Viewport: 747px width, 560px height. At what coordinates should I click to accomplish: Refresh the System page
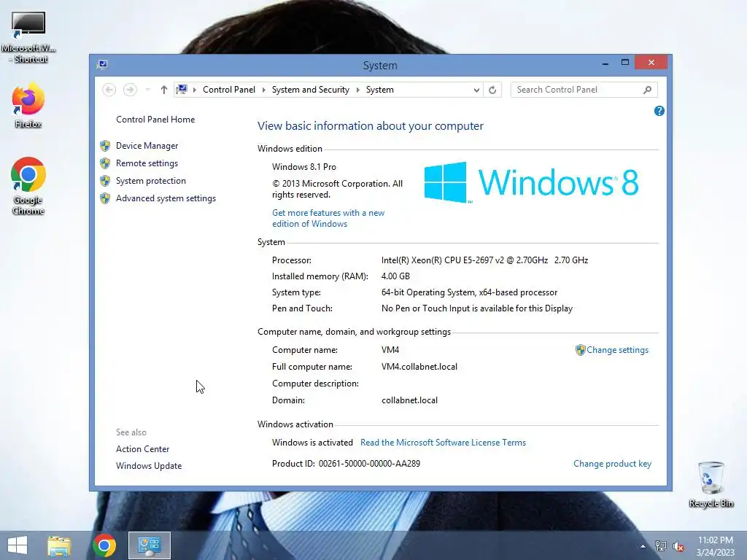coord(492,90)
